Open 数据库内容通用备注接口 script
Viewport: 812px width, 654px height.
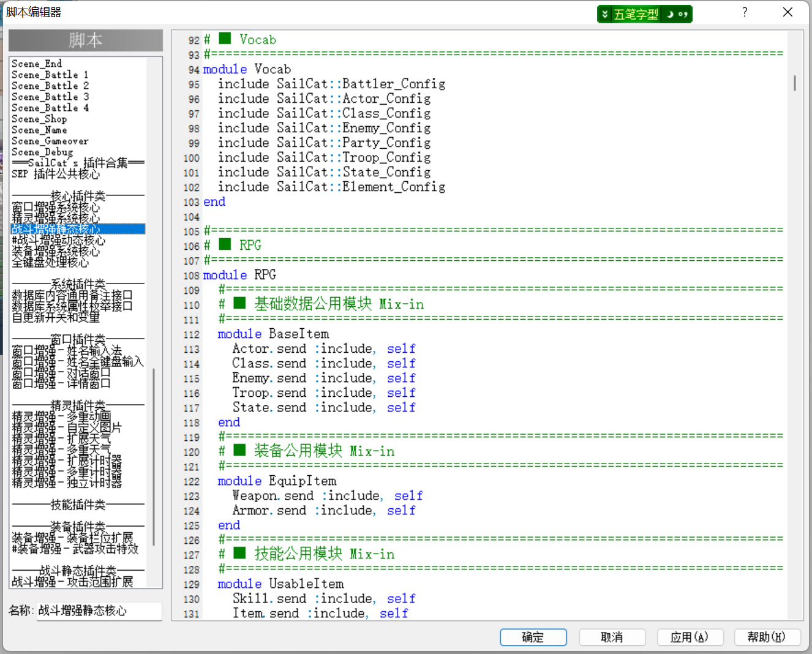72,295
